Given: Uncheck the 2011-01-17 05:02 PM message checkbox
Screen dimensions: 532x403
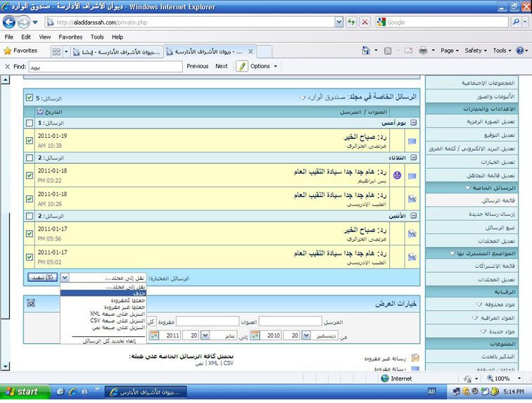Looking at the screenshot, I should [30, 257].
